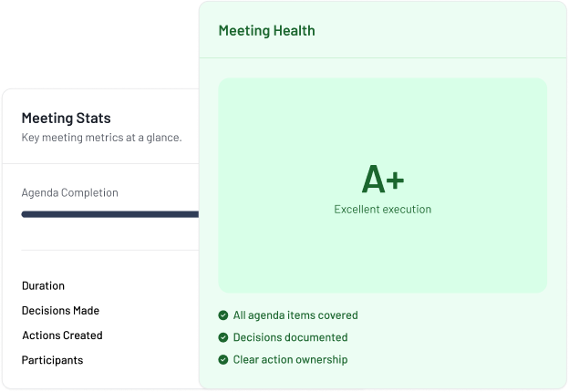
Task: Click the divider line above the Duration row
Action: [x=109, y=250]
